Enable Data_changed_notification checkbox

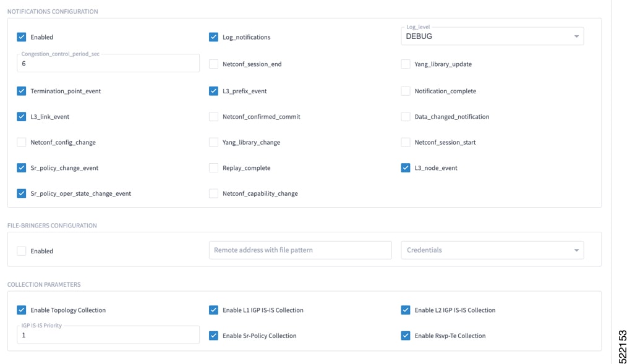(x=406, y=117)
